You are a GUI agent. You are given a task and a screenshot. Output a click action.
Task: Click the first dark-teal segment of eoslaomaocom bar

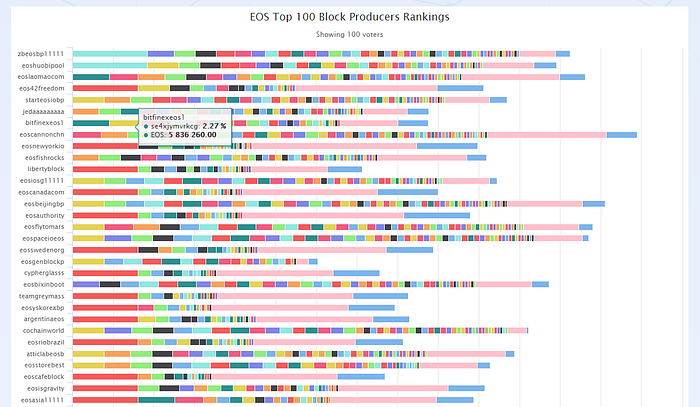(x=91, y=77)
